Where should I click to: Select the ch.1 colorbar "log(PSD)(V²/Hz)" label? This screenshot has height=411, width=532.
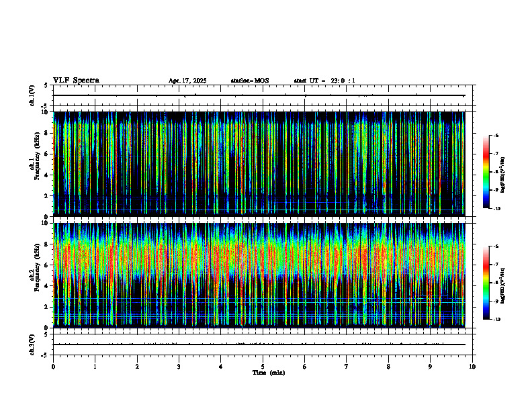point(503,175)
